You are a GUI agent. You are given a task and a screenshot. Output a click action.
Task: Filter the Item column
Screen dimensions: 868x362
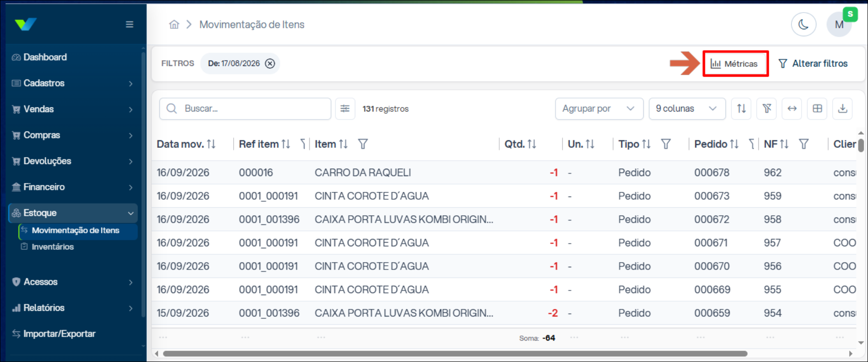[363, 144]
